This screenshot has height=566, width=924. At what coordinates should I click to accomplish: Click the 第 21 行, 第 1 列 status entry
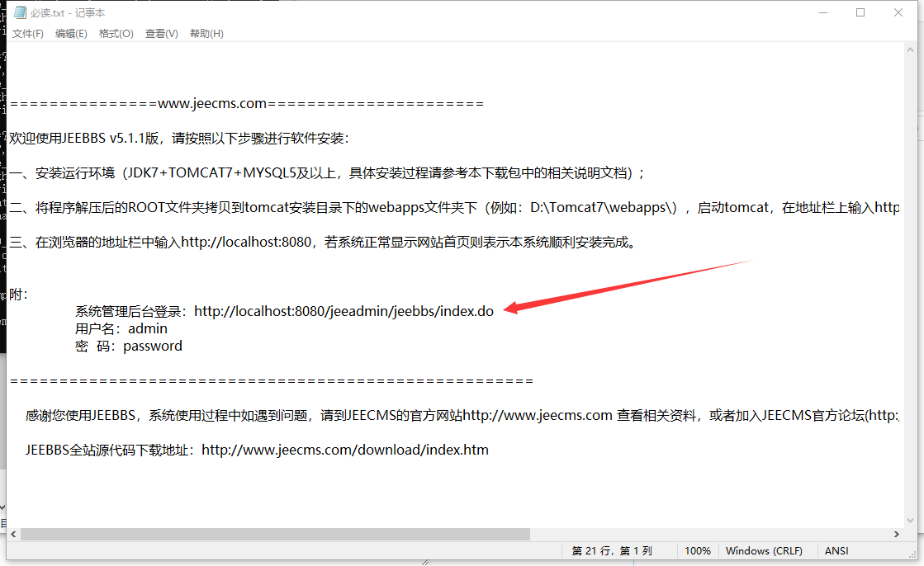(612, 550)
